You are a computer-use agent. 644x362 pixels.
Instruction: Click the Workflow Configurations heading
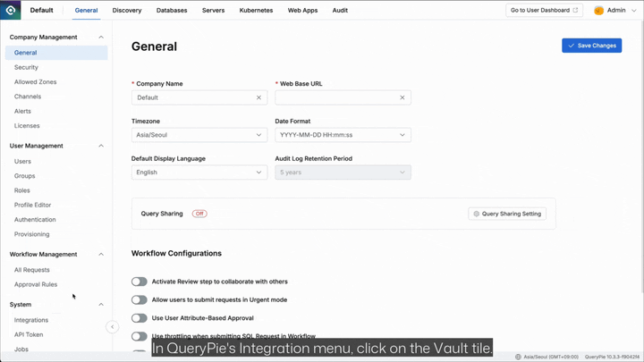pyautogui.click(x=176, y=254)
